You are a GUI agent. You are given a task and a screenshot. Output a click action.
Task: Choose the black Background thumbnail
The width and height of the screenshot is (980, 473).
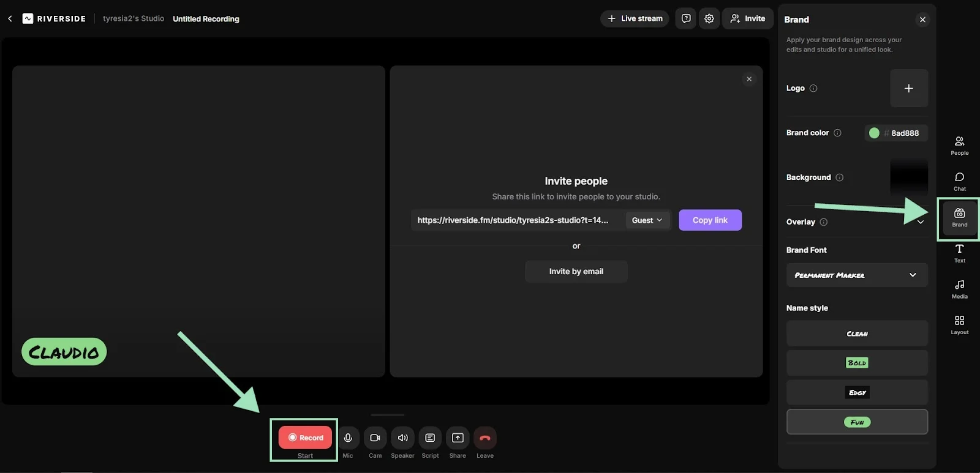909,177
